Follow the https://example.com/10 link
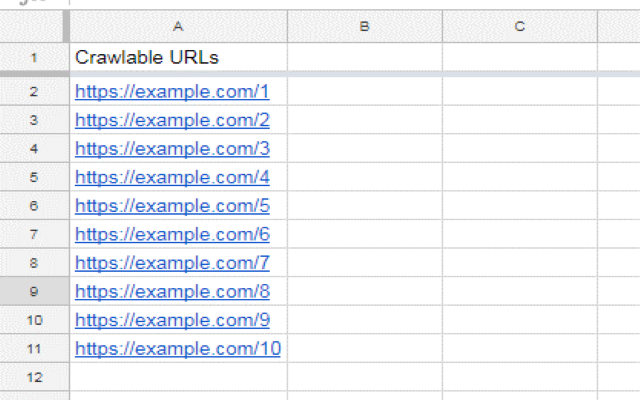The image size is (640, 400). 177,349
